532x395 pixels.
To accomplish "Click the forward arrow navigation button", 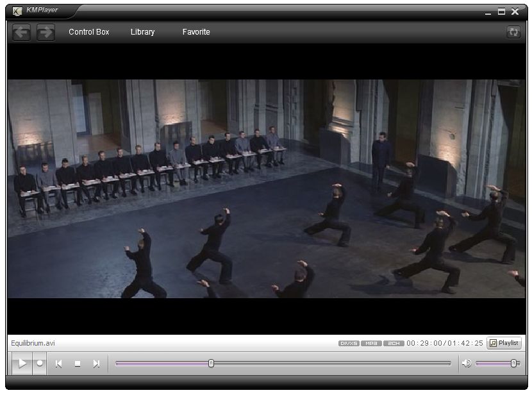I will pos(46,33).
